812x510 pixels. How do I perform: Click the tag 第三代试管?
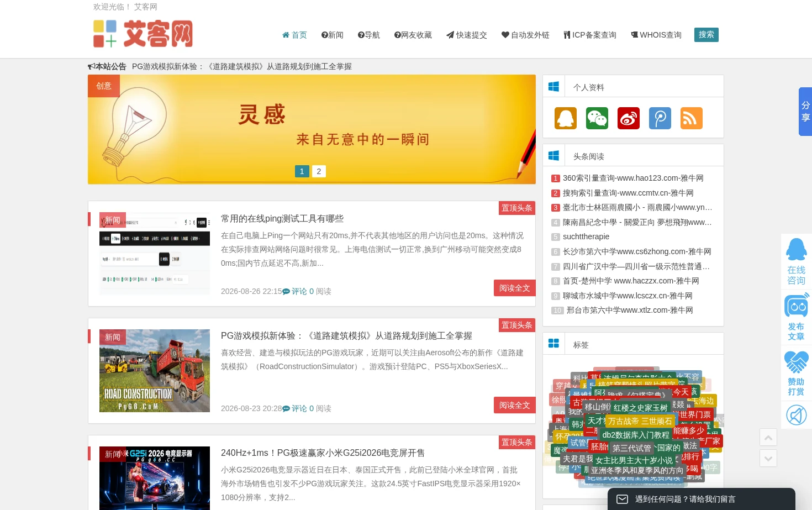[632, 448]
